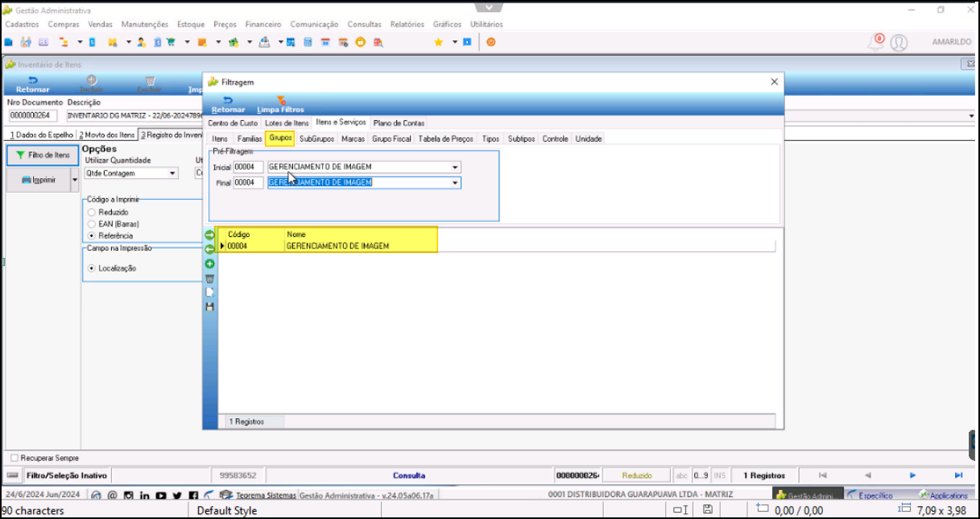Select the 00004 GERENCIAMENTO DE IMAGEM grid row
The width and height of the screenshot is (980, 519).
[x=497, y=246]
